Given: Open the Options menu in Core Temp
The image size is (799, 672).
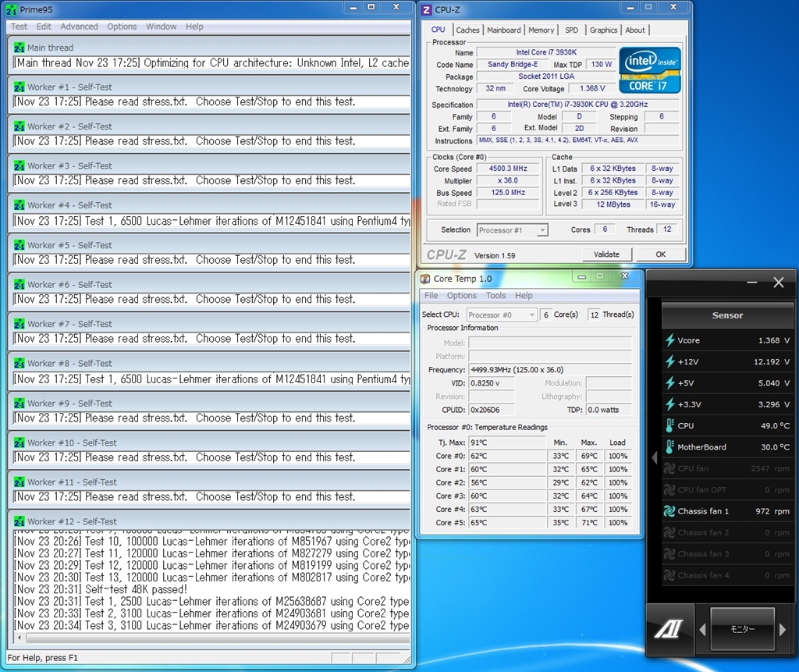Looking at the screenshot, I should (x=462, y=295).
